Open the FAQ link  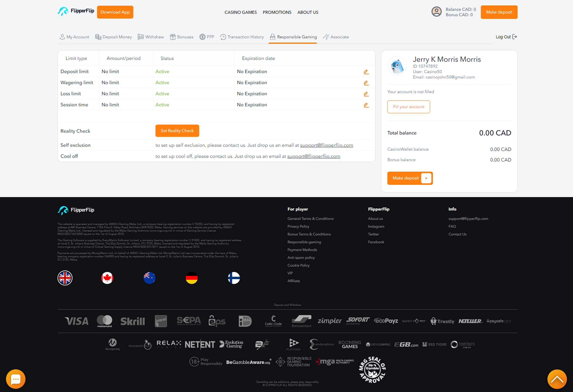pos(452,226)
